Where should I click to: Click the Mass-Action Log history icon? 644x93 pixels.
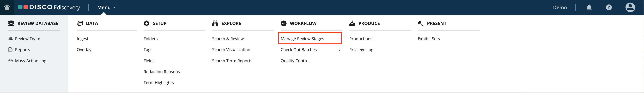point(10,61)
